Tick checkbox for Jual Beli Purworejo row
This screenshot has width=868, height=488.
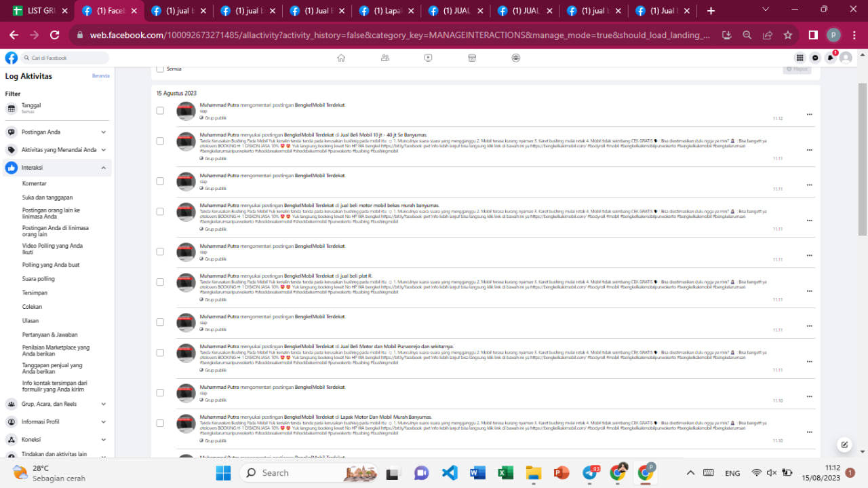click(x=160, y=352)
